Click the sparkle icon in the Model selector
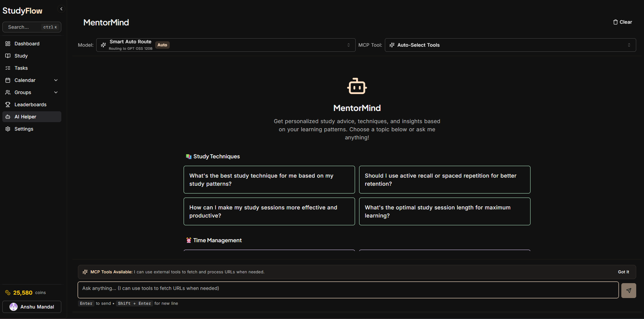Image resolution: width=644 pixels, height=319 pixels. click(103, 45)
